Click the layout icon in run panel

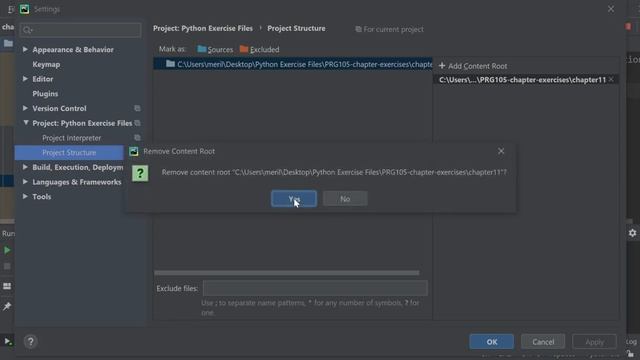tap(7, 286)
